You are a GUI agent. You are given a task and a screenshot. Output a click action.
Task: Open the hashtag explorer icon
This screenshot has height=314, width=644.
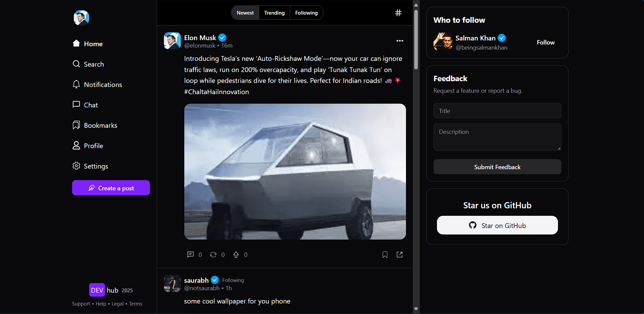[x=398, y=13]
